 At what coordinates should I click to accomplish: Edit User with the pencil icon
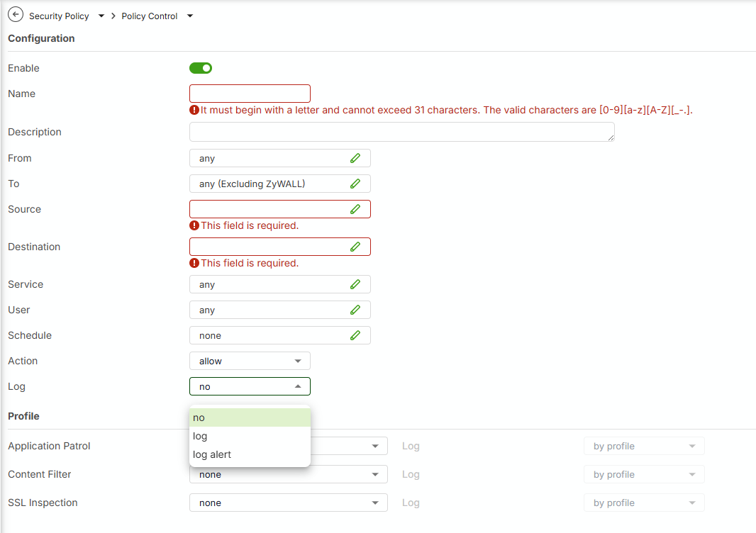click(355, 310)
